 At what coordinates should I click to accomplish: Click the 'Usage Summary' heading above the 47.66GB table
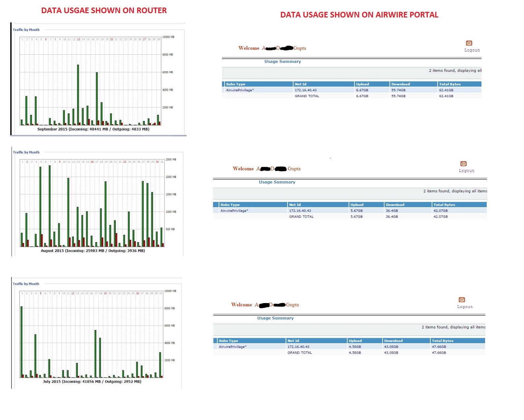click(x=275, y=318)
